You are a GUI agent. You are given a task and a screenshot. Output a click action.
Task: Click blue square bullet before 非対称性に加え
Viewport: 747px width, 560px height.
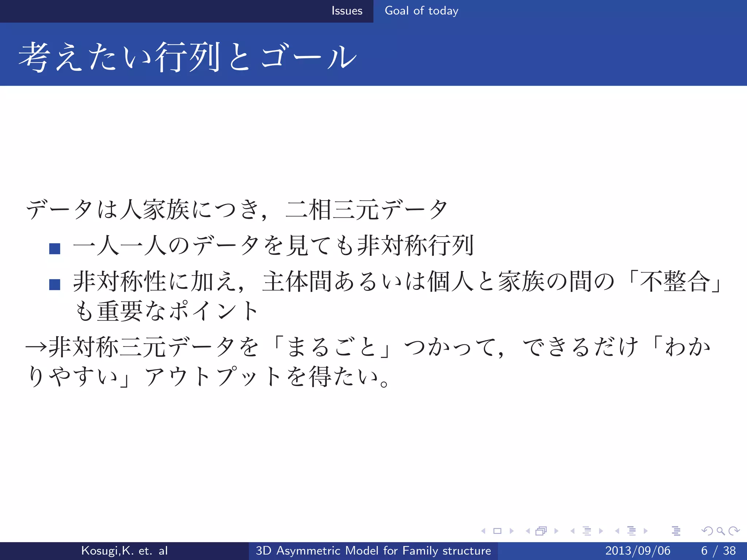(x=55, y=284)
